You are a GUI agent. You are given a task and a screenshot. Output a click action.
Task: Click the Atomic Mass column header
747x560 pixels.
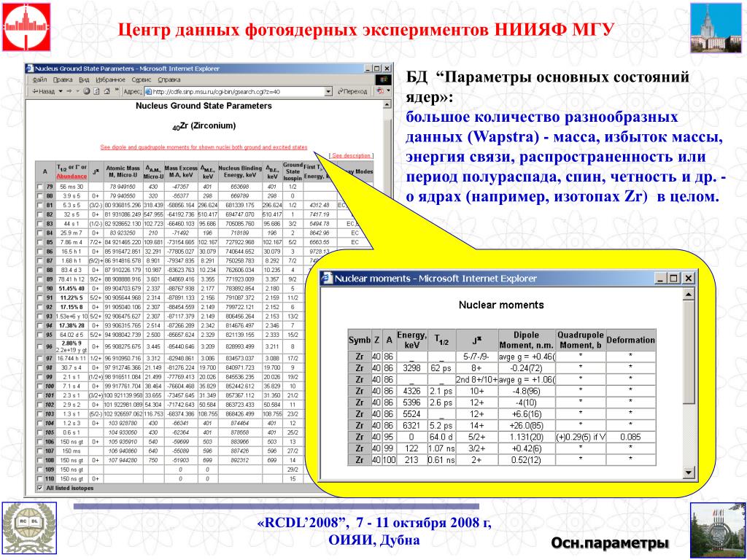[x=123, y=171]
